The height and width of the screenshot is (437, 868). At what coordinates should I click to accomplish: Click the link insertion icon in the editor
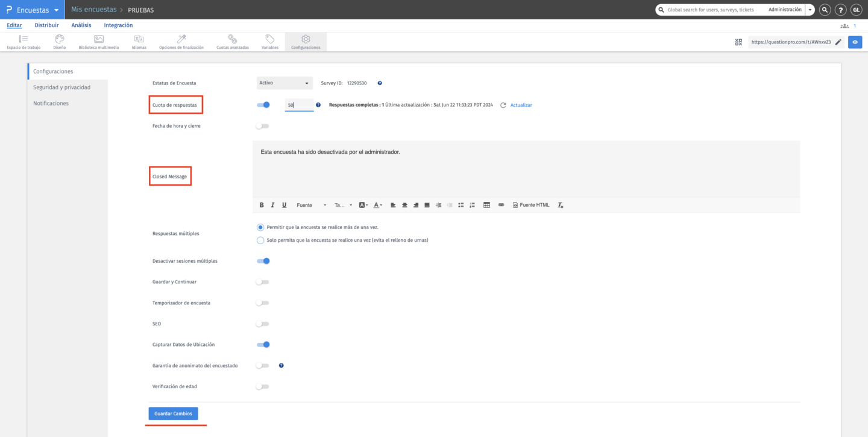501,204
